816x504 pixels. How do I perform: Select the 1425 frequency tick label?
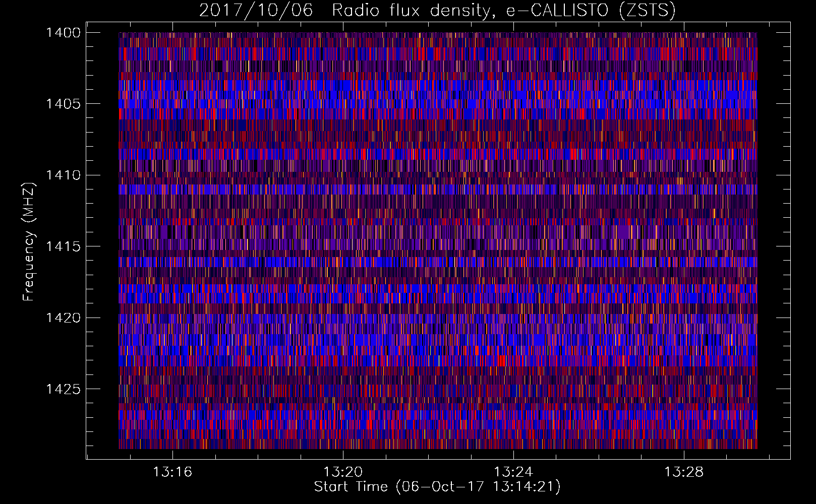click(x=63, y=389)
